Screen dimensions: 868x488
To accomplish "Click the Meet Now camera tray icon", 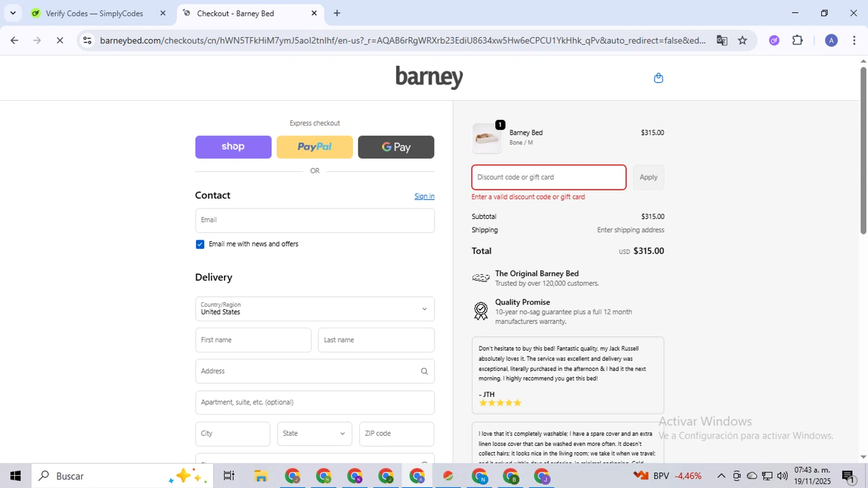I will 737,476.
